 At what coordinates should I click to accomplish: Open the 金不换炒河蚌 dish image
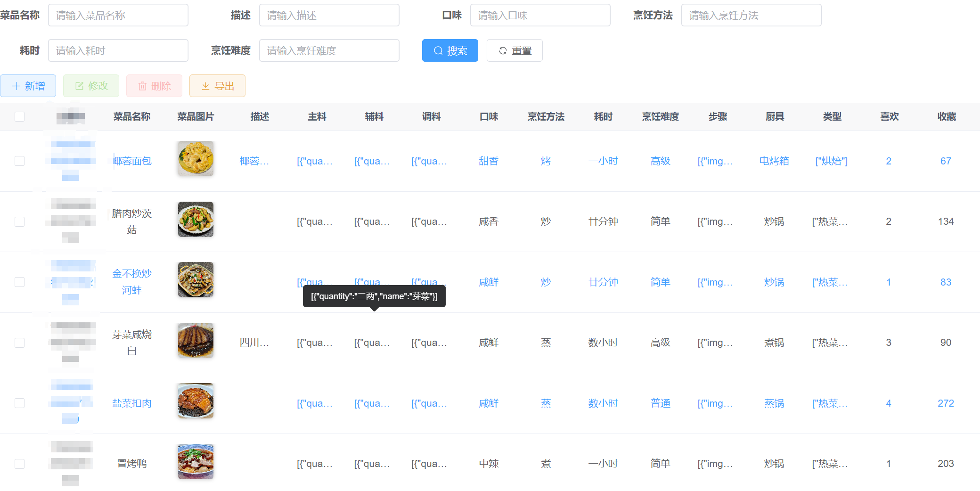coord(196,280)
